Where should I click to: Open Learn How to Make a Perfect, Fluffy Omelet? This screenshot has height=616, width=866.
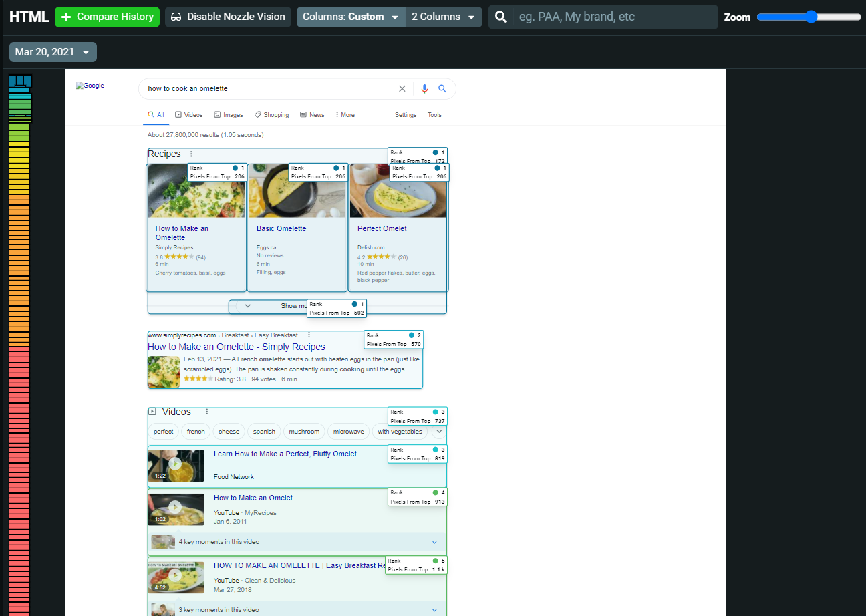point(285,454)
